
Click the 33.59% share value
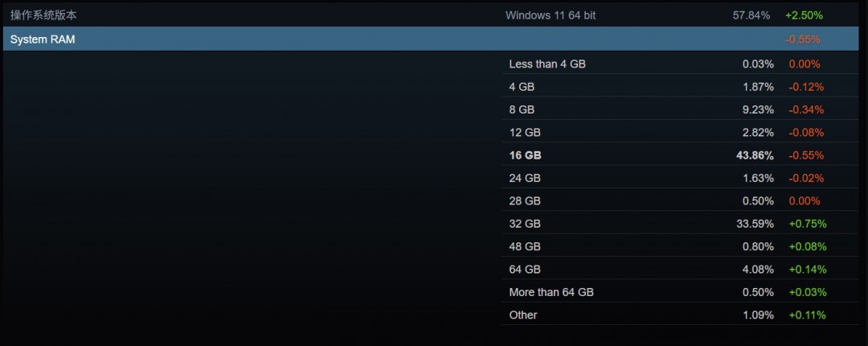[x=755, y=224]
